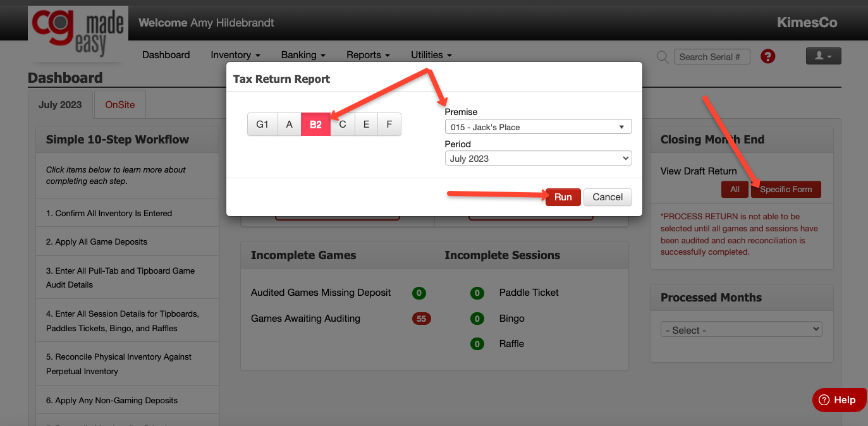
Task: Click the Audited Games Missing Deposit count badge
Action: pos(419,293)
